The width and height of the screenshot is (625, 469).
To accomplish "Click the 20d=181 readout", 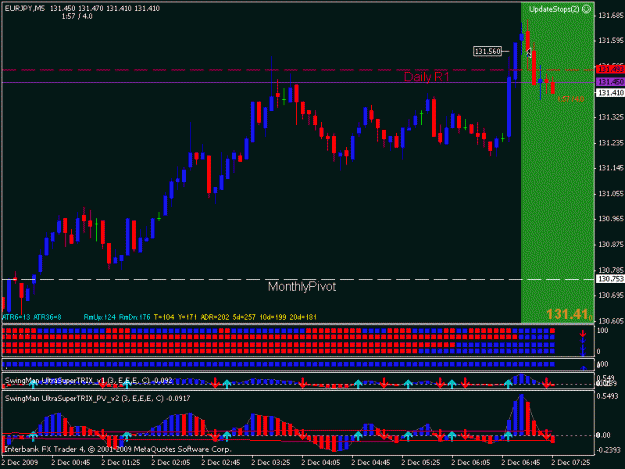I will pos(303,317).
